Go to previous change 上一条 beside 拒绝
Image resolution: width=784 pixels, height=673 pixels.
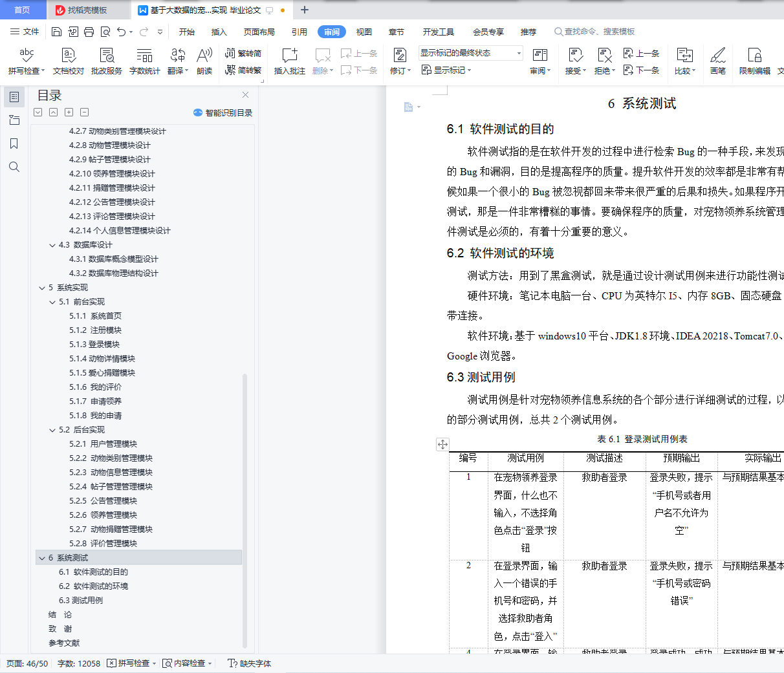coord(641,54)
